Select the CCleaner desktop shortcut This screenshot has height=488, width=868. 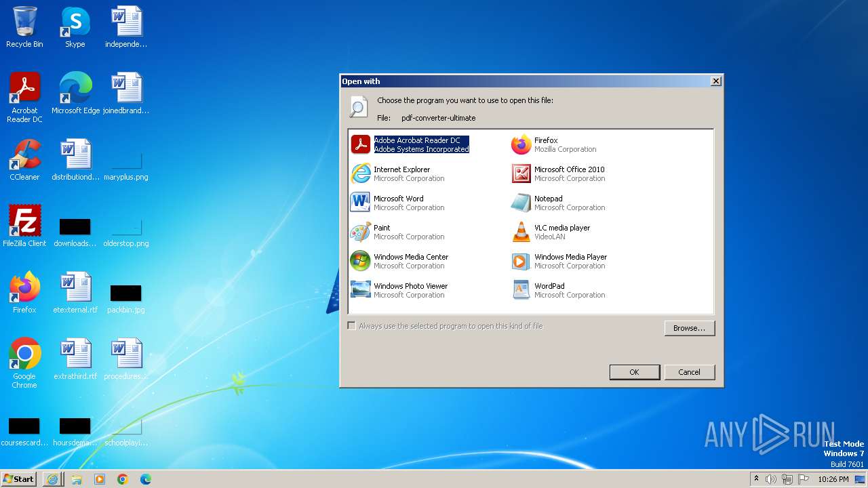(x=24, y=160)
